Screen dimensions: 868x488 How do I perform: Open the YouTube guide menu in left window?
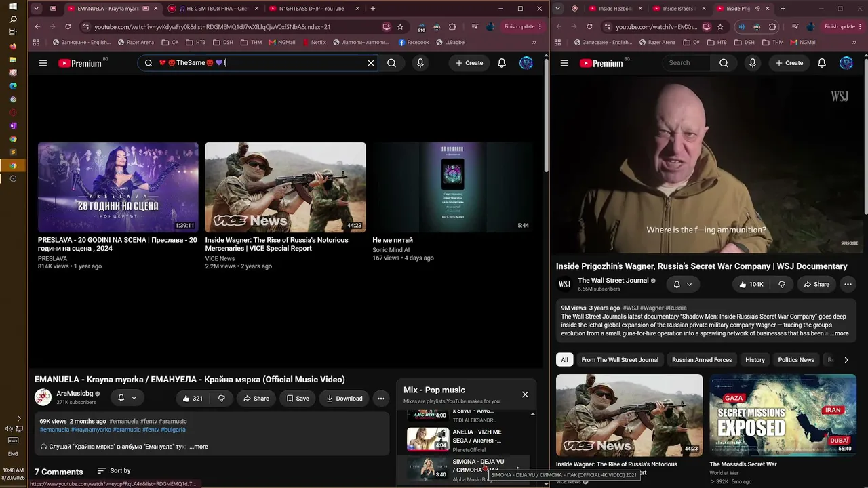tap(43, 63)
